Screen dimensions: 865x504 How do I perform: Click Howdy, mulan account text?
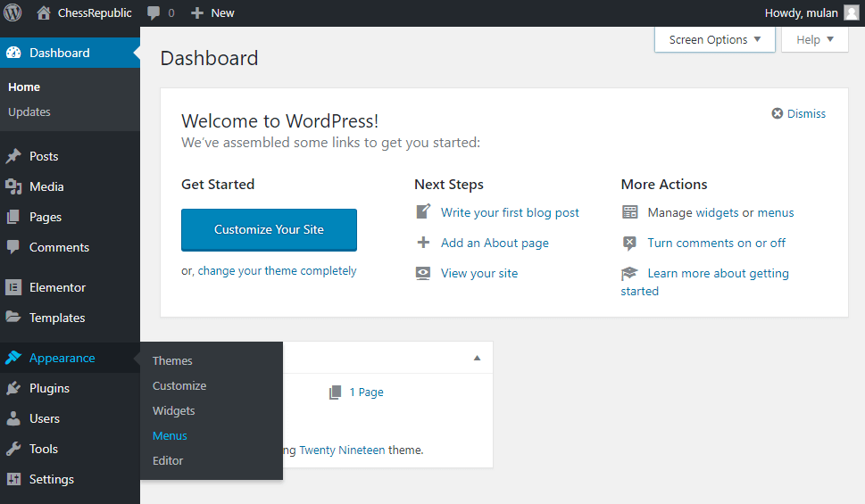click(x=801, y=12)
